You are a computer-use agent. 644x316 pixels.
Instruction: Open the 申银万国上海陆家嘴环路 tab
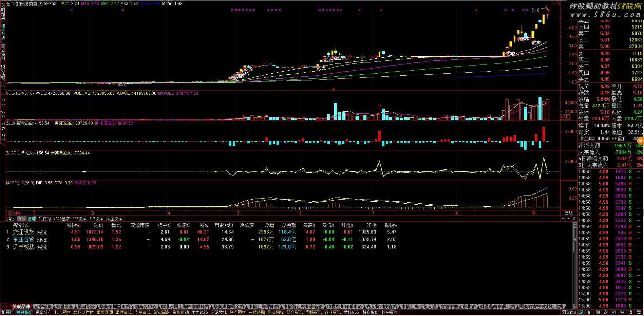185,306
